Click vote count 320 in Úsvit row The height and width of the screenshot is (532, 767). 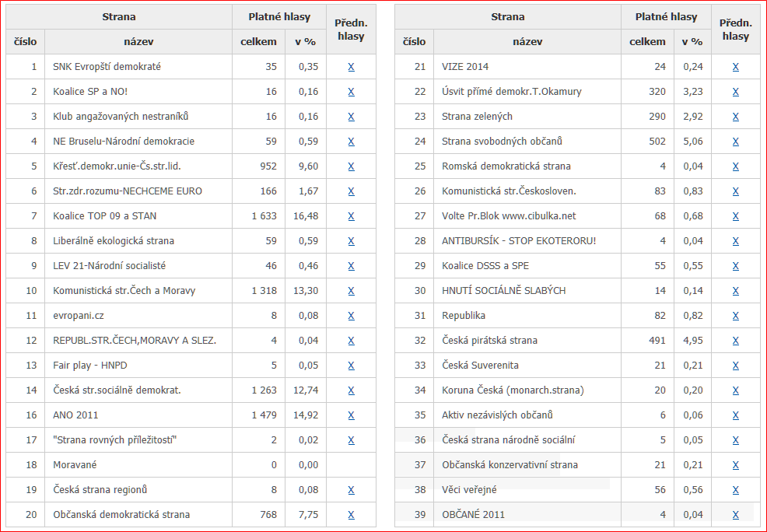click(657, 92)
